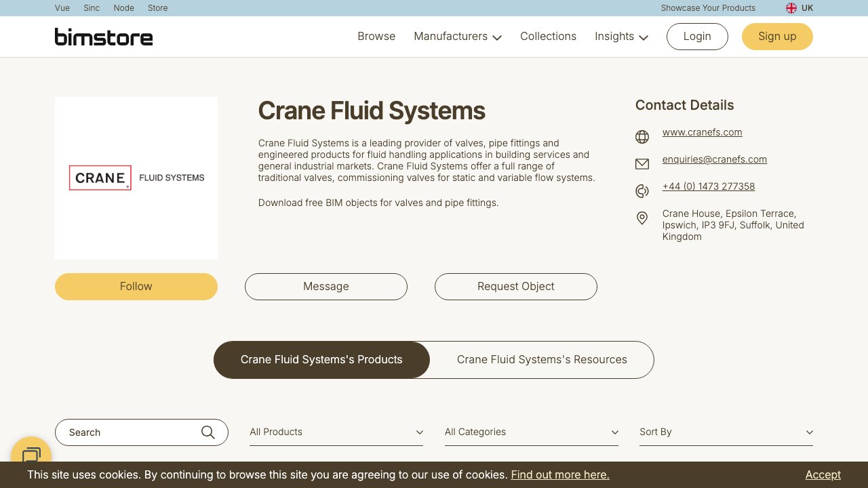Go to Store in top bar
868x488 pixels.
click(157, 8)
